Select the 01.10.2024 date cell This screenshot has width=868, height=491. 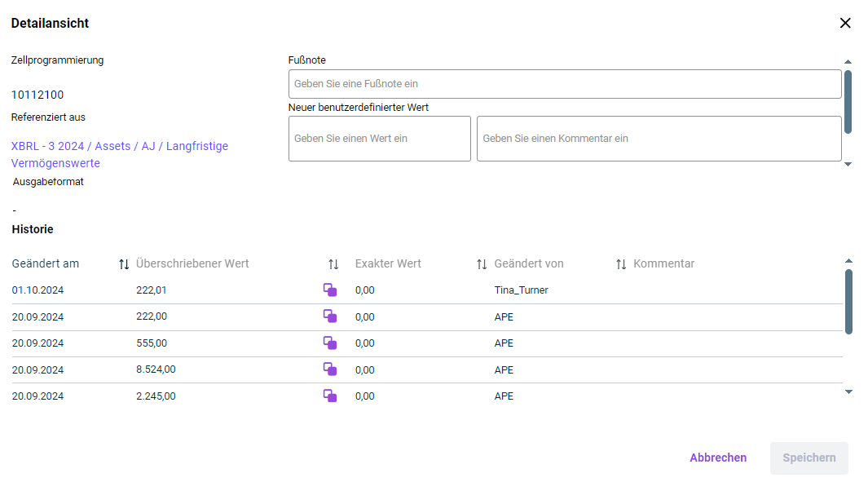(x=37, y=290)
